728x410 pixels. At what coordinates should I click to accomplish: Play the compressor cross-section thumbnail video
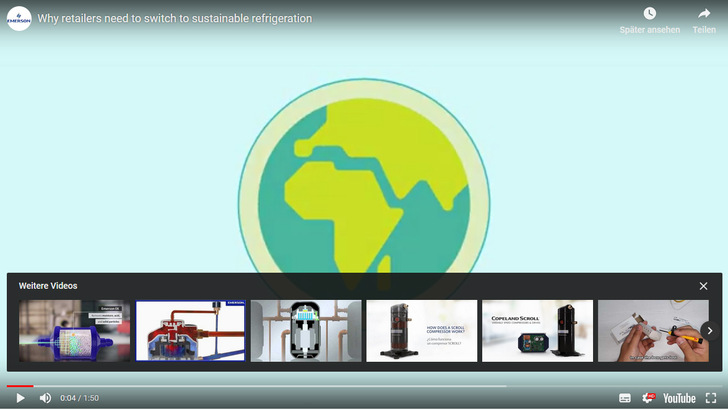(306, 331)
